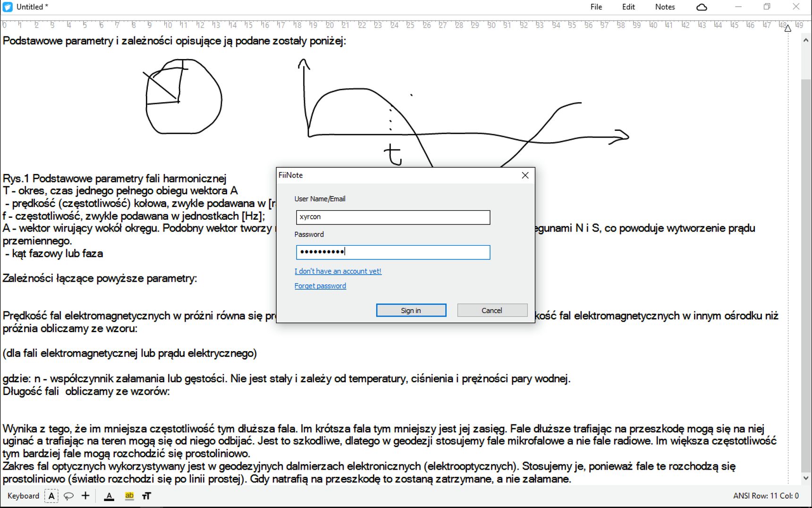Image resolution: width=812 pixels, height=508 pixels.
Task: Minimize the FiiNote window
Action: 738,7
